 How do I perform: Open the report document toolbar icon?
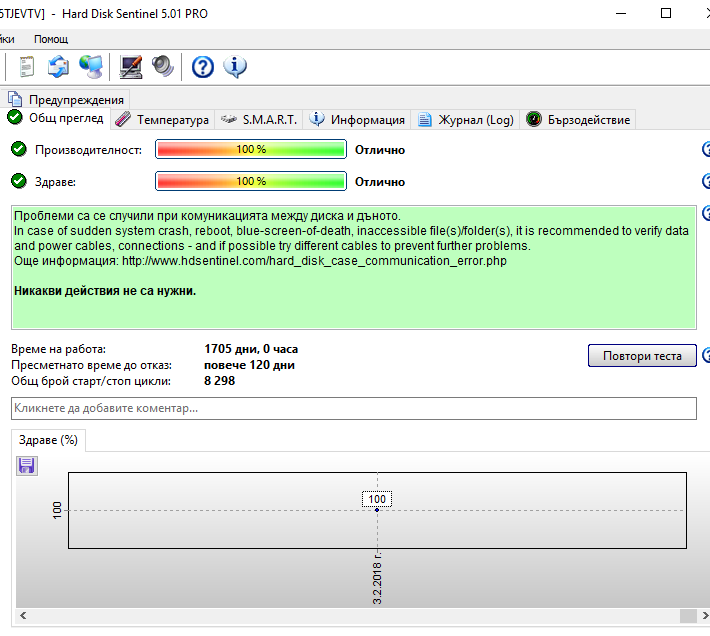point(27,67)
